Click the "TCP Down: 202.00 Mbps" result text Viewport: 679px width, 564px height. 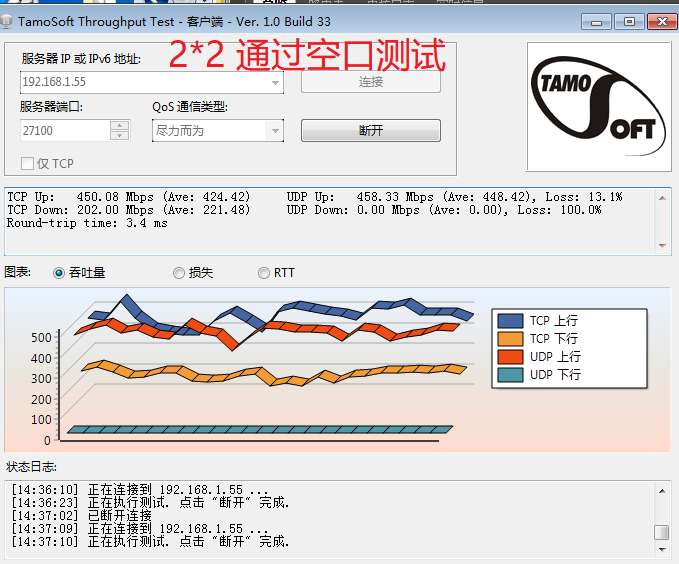click(81, 210)
